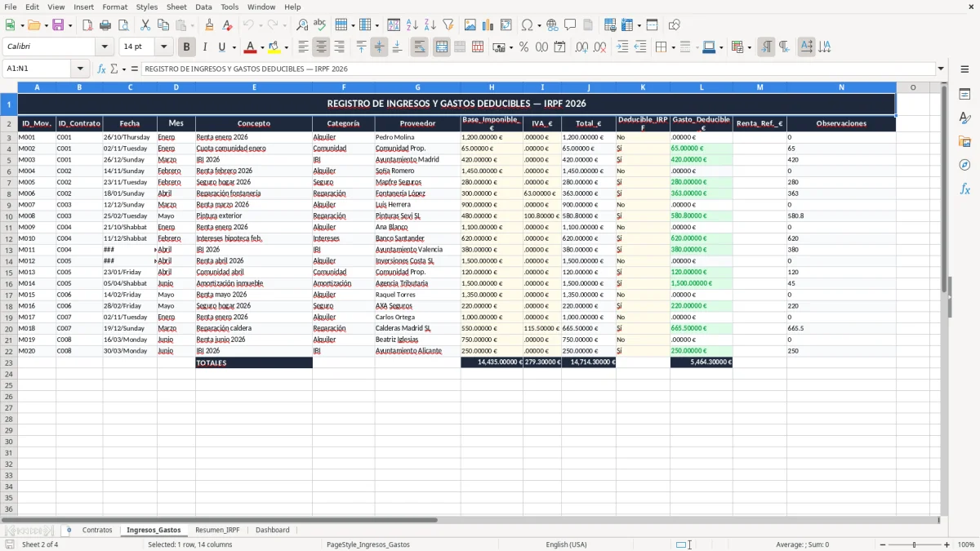Open the Open-file dropdown arrow
Viewport: 980px width, 551px height.
click(45, 25)
